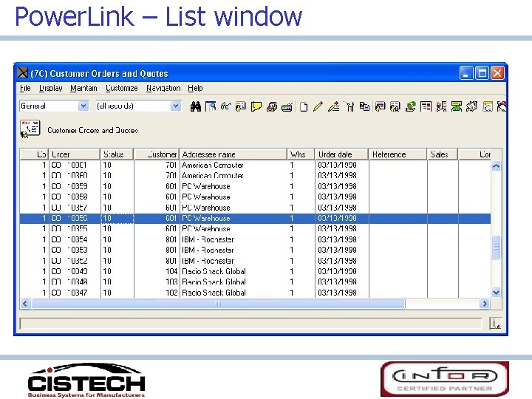Click the highlighted PC Warehouse row
This screenshot has height=399, width=532.
tap(255, 218)
